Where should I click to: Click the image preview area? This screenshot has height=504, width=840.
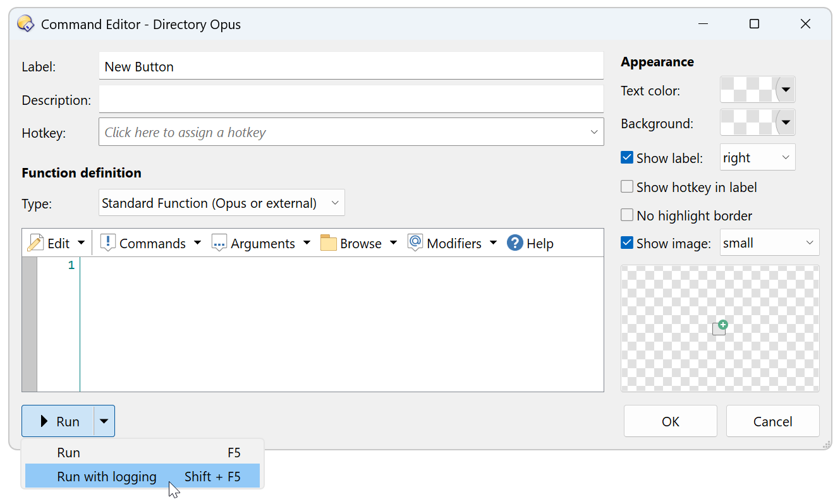pos(720,328)
